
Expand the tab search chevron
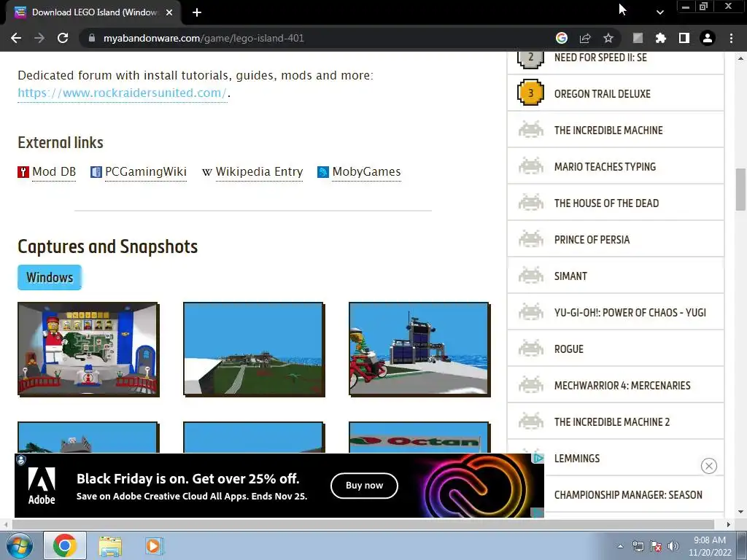tap(659, 12)
